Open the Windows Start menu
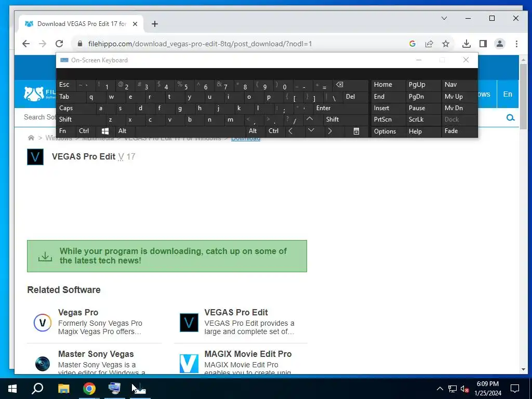This screenshot has height=399, width=532. pos(12,389)
